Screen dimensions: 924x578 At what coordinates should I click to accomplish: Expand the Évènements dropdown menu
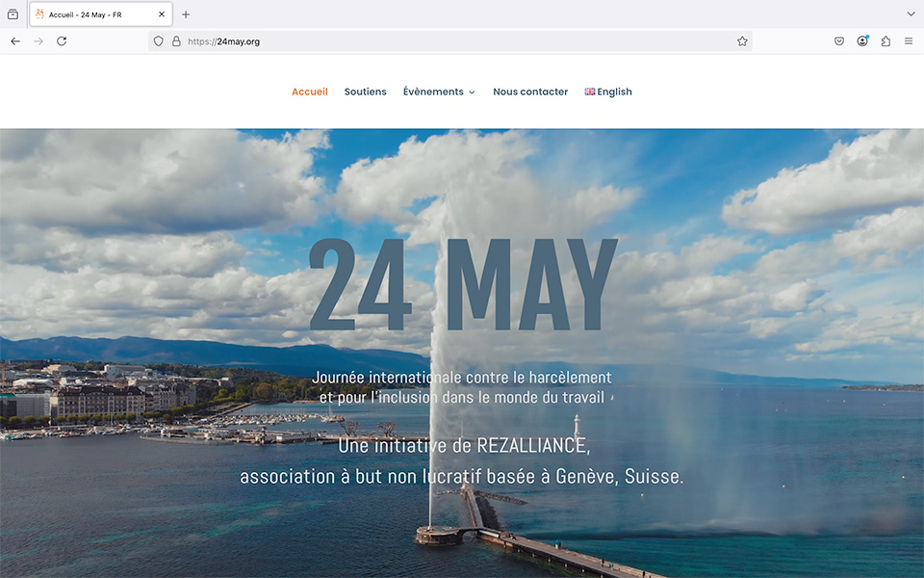pos(439,92)
